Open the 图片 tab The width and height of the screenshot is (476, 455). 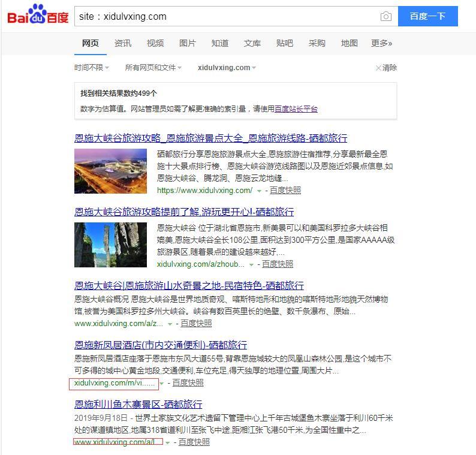click(188, 43)
